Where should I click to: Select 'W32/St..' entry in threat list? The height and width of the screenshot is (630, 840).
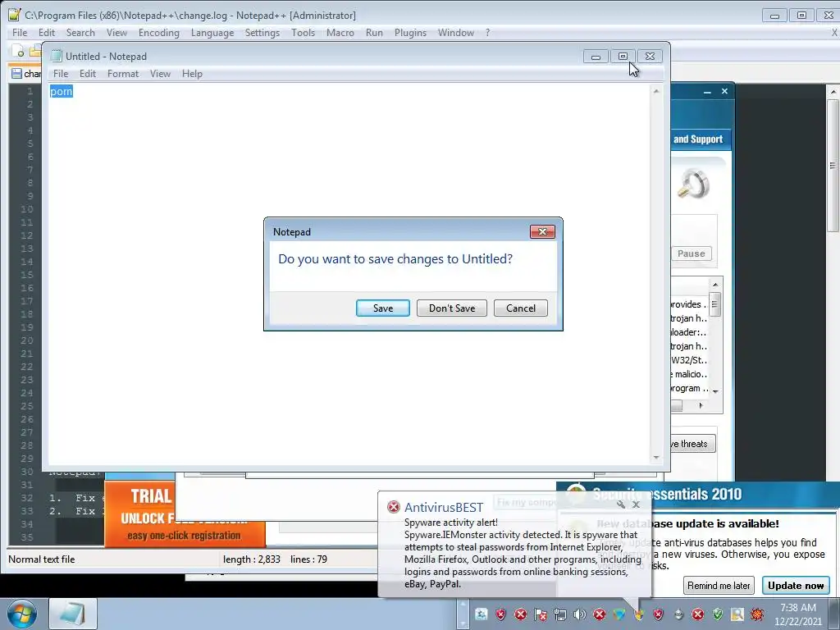[x=689, y=360]
